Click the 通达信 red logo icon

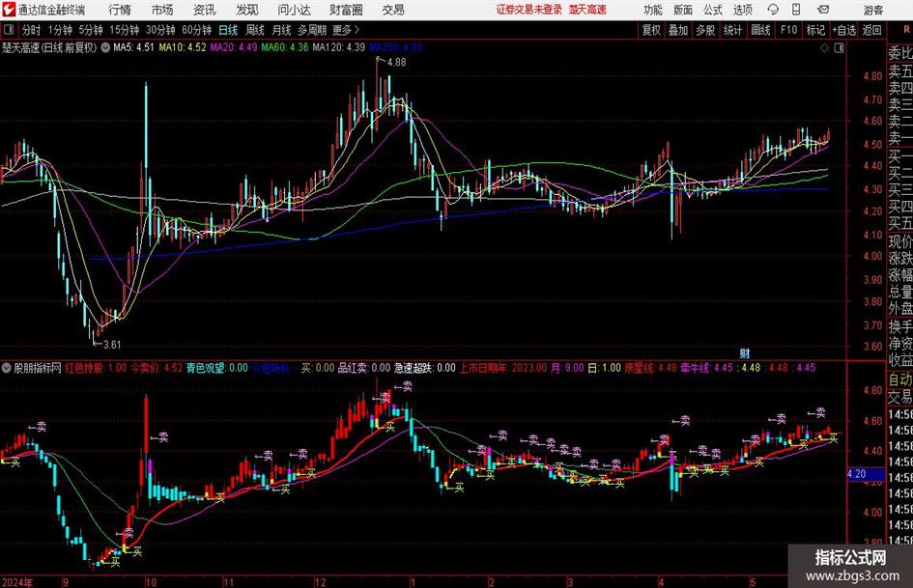coord(8,10)
